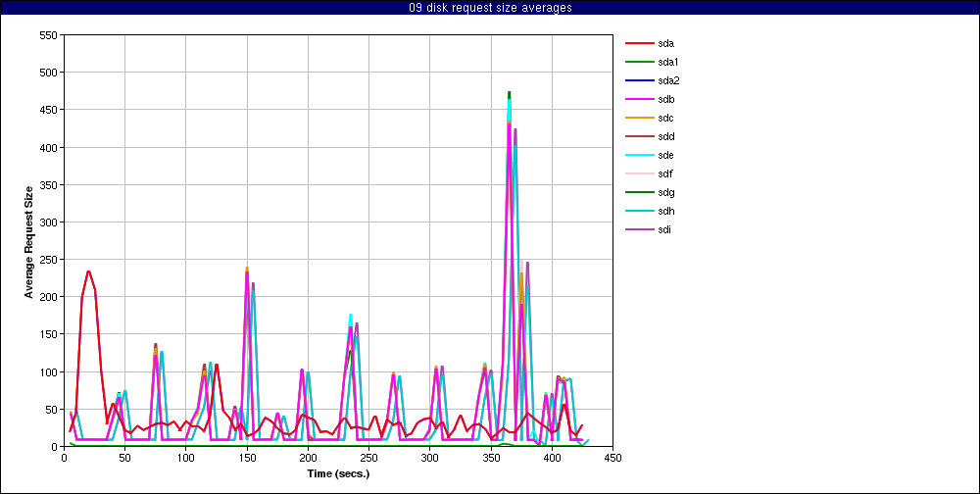The height and width of the screenshot is (494, 980).
Task: Select the sdh legend label
Action: 666,212
